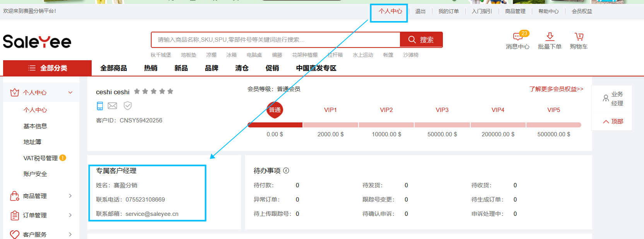644x239 pixels.
Task: Open the 消息中心 message icon
Action: pos(518,37)
